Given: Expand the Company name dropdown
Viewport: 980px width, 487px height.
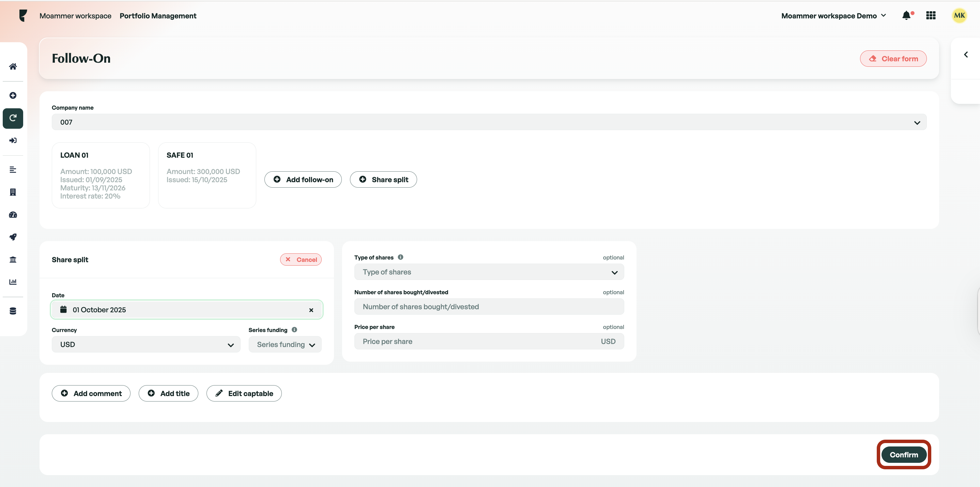Looking at the screenshot, I should pyautogui.click(x=489, y=122).
